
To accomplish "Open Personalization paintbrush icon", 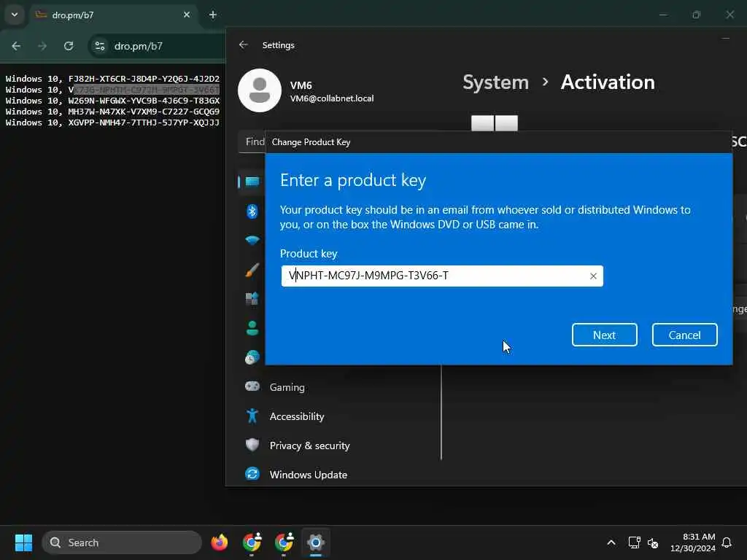I will tap(252, 270).
